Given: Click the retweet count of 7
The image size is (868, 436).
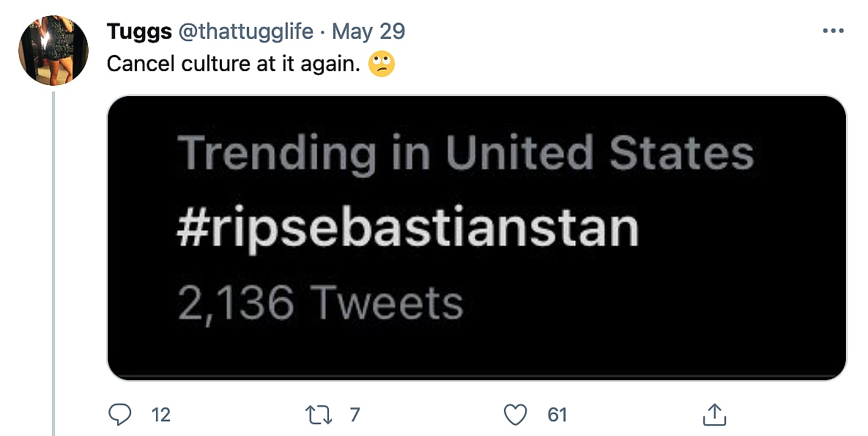Looking at the screenshot, I should (x=355, y=415).
